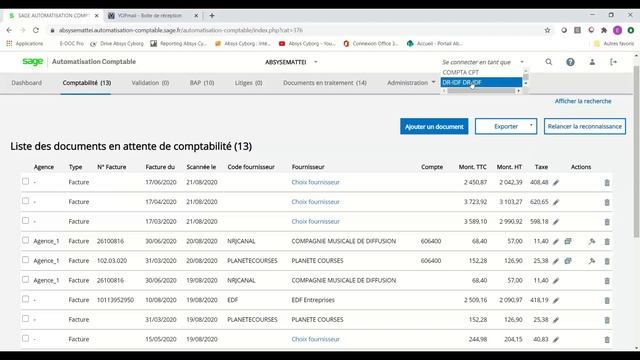Edit the 244,98 invoice row
Screen dimensions: 640x360
click(x=556, y=339)
